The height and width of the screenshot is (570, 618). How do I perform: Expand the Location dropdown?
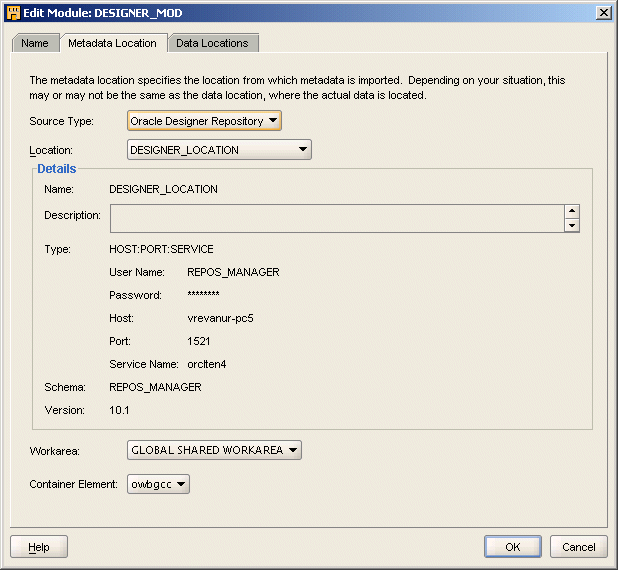coord(219,150)
